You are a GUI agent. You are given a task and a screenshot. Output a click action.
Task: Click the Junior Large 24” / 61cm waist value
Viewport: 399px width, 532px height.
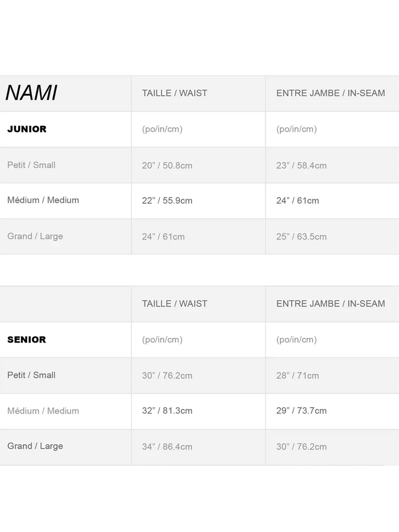pyautogui.click(x=163, y=237)
